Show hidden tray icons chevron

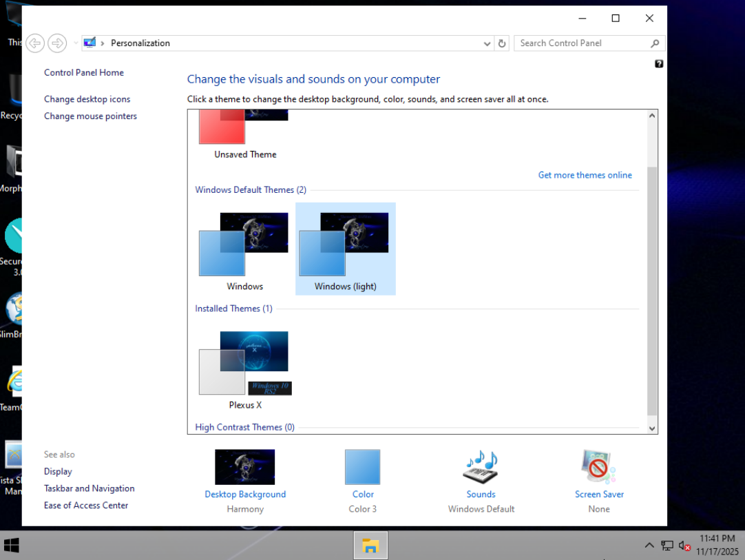pyautogui.click(x=649, y=546)
